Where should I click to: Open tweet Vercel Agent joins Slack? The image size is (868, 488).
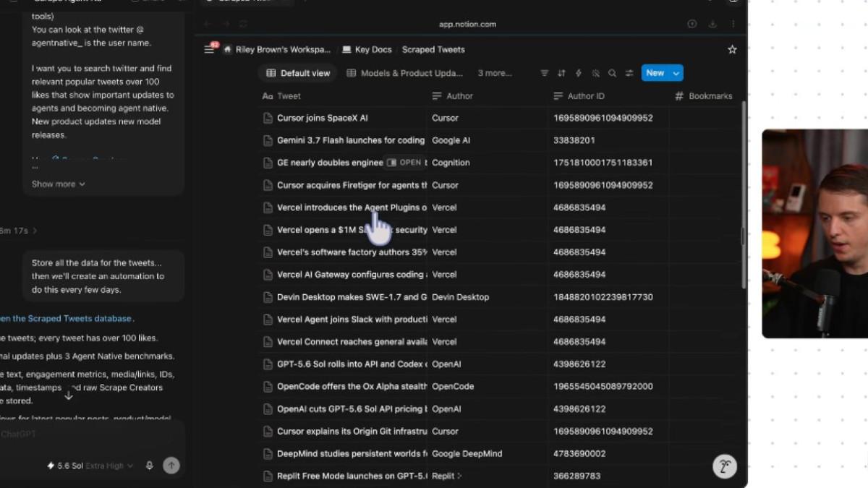(x=352, y=320)
